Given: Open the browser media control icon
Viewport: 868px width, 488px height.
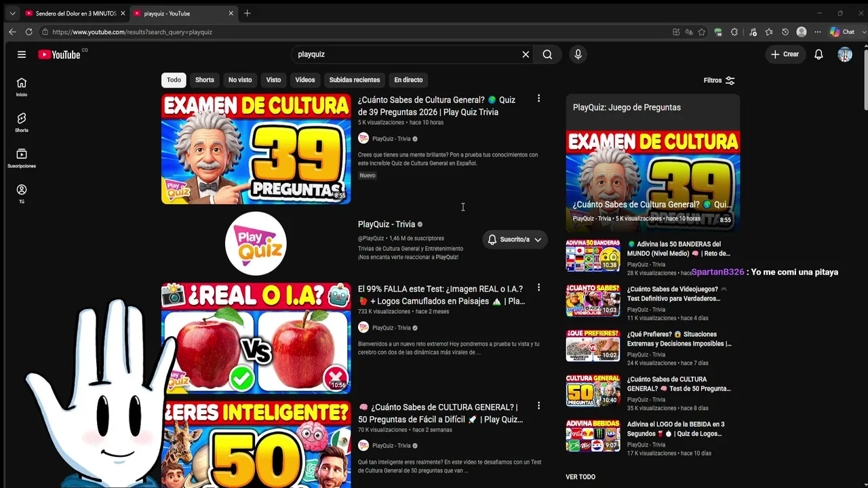Looking at the screenshot, I should [x=753, y=32].
